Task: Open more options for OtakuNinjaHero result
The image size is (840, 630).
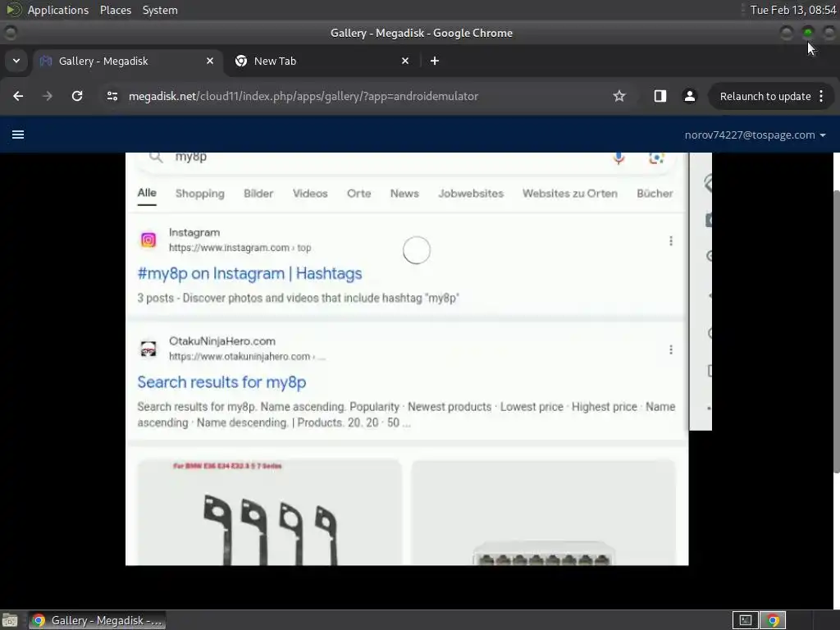Action: [x=671, y=349]
